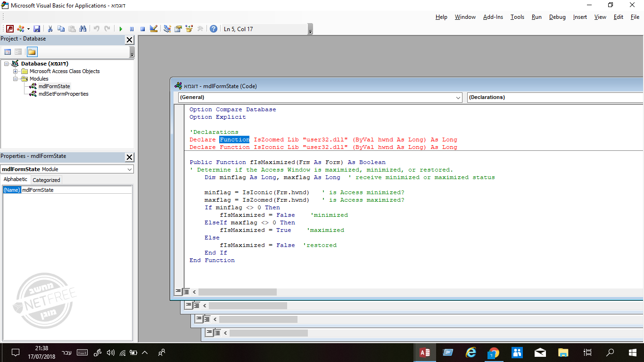644x362 pixels.
Task: Open the mdlFormState Module properties dropdown
Action: pos(130,169)
